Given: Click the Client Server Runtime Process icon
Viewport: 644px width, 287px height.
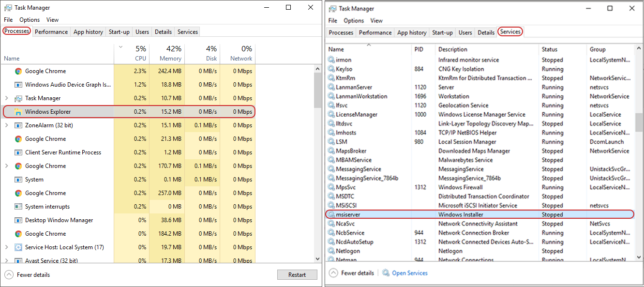Looking at the screenshot, I should [18, 152].
